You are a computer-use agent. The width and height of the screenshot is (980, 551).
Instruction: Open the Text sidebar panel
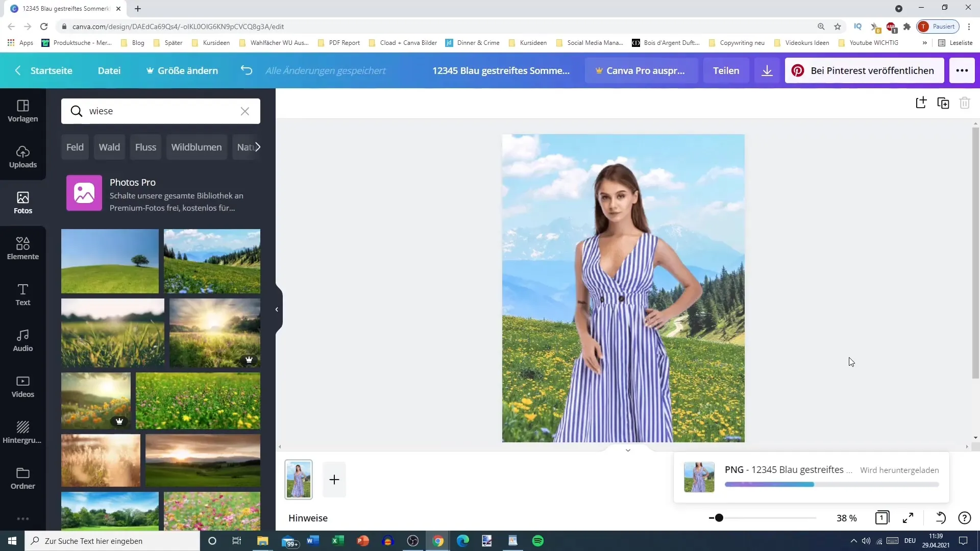click(23, 294)
